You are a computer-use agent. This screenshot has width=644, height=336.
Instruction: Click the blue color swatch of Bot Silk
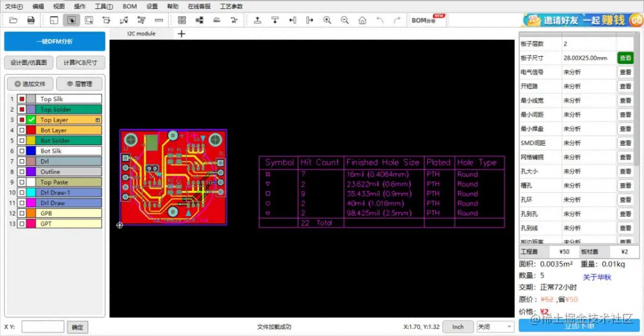tap(31, 151)
